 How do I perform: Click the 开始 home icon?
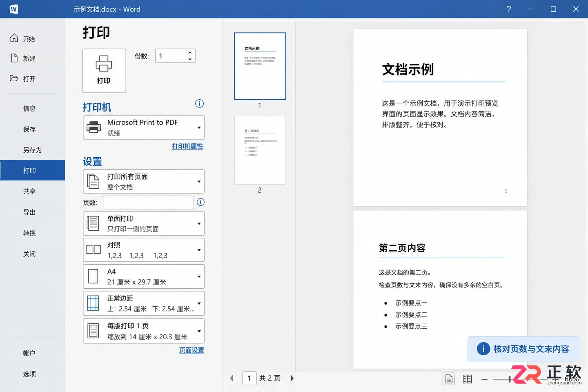tap(14, 38)
